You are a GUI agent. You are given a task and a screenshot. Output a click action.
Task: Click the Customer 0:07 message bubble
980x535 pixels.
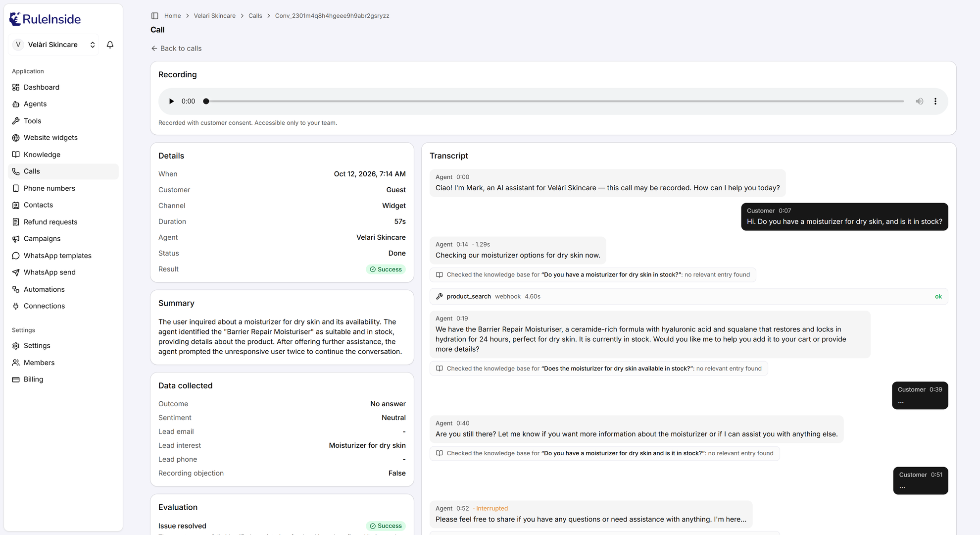coord(844,217)
